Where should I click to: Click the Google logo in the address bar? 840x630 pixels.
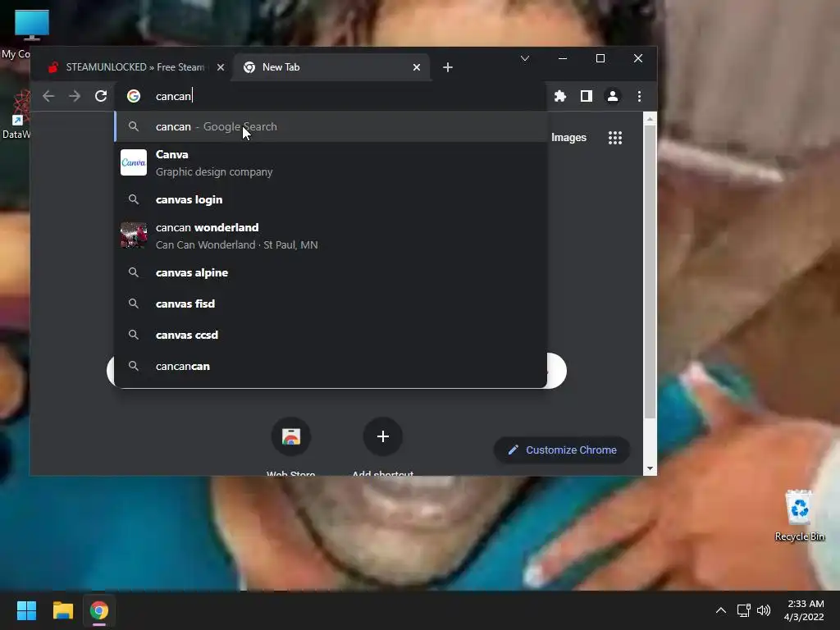(134, 97)
